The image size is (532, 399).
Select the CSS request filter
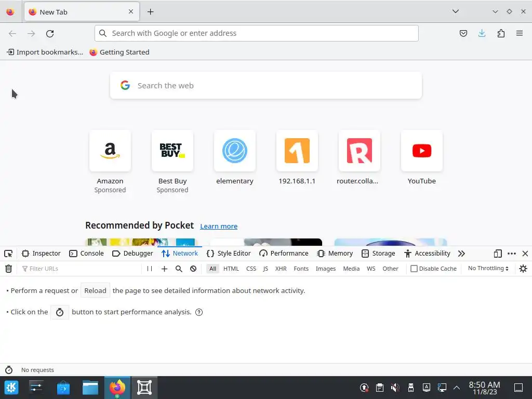pyautogui.click(x=251, y=269)
